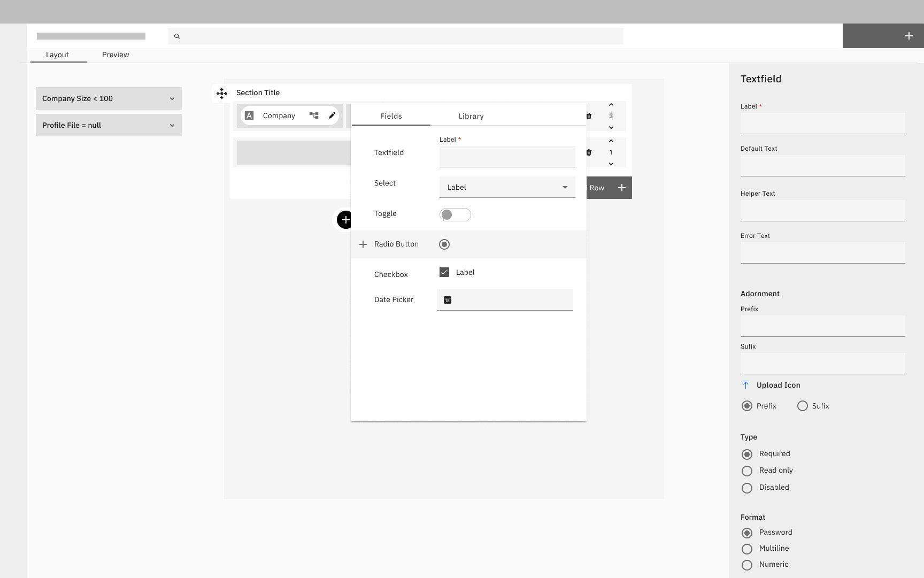
Task: Open the hierarchy icon on Company field
Action: (x=314, y=115)
